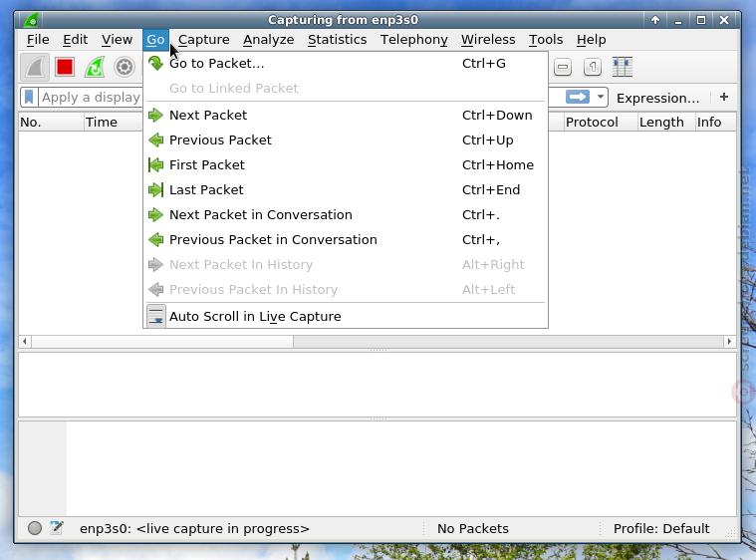Open the Analyze menu

click(x=269, y=40)
